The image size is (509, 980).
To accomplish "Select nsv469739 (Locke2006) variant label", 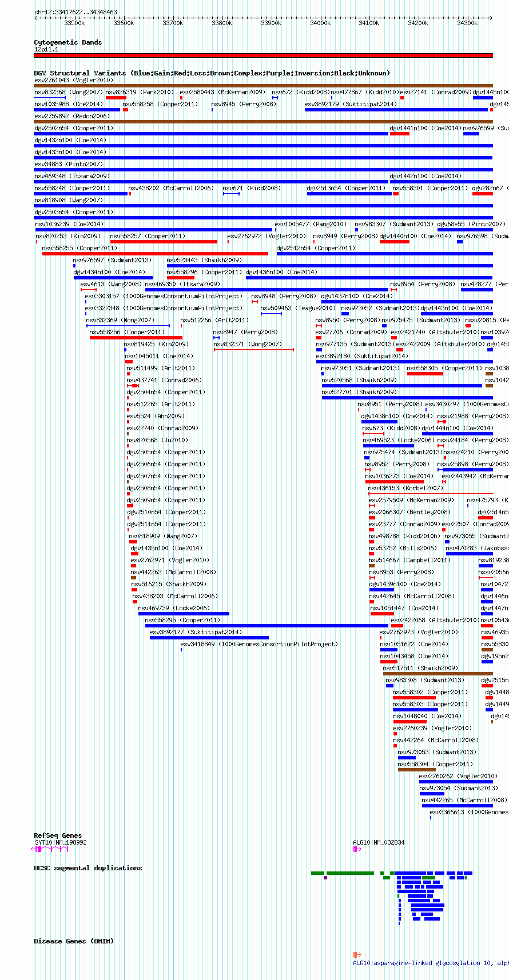I will coord(174,608).
